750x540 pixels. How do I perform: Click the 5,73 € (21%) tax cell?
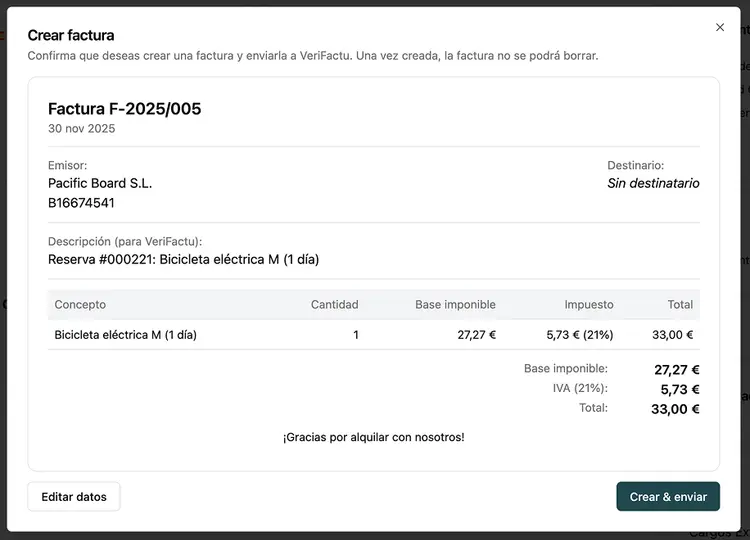(579, 335)
